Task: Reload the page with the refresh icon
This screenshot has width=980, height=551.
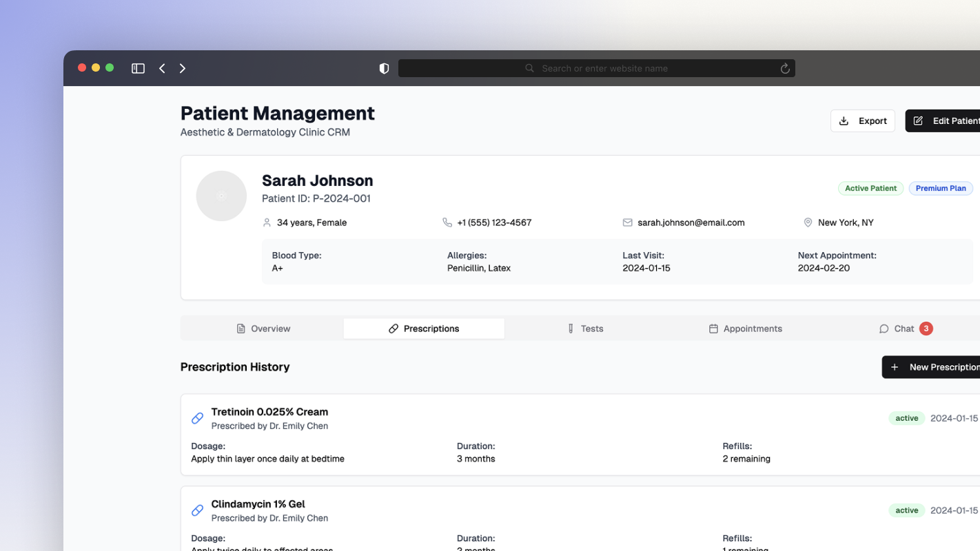Action: (784, 68)
